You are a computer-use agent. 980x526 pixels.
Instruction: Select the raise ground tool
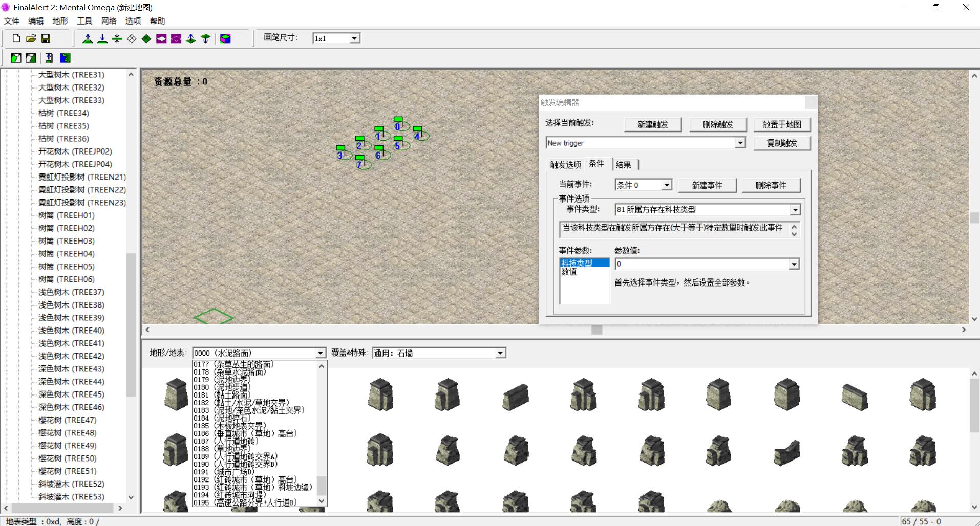[x=88, y=38]
